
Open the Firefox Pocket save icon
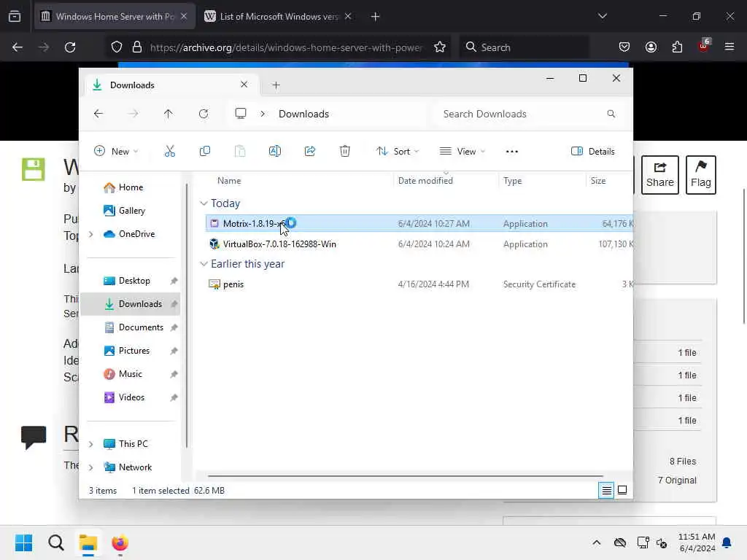point(624,47)
